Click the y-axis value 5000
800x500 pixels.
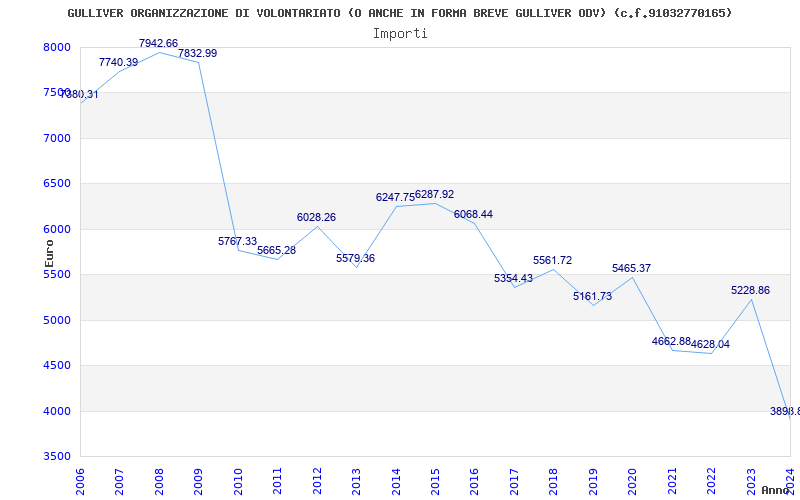[x=57, y=320]
